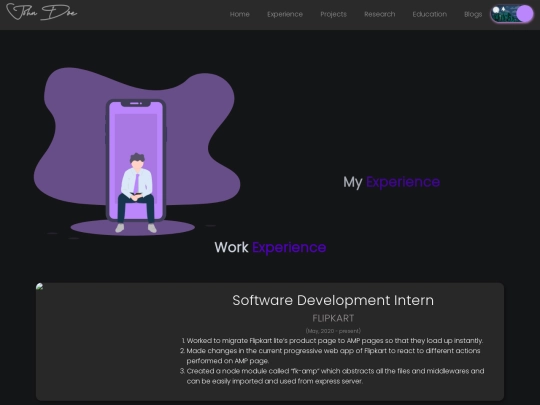Click the bullet about migrating to AMP pages
Image resolution: width=540 pixels, height=405 pixels.
(335, 341)
